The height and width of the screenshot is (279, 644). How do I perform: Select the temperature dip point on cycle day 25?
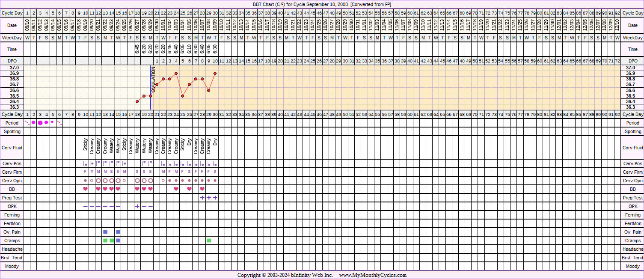tap(183, 96)
